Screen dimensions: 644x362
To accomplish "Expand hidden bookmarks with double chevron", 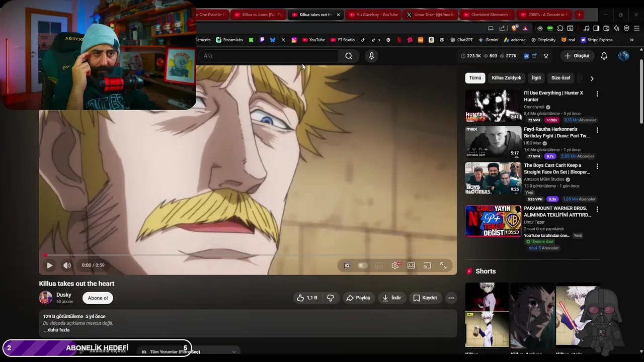I will pyautogui.click(x=631, y=40).
